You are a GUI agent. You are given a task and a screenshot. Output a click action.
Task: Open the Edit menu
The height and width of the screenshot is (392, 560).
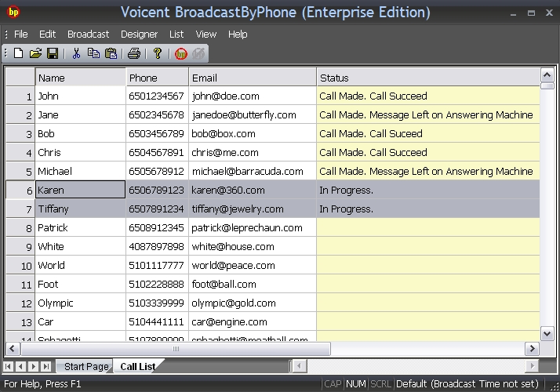coord(47,34)
